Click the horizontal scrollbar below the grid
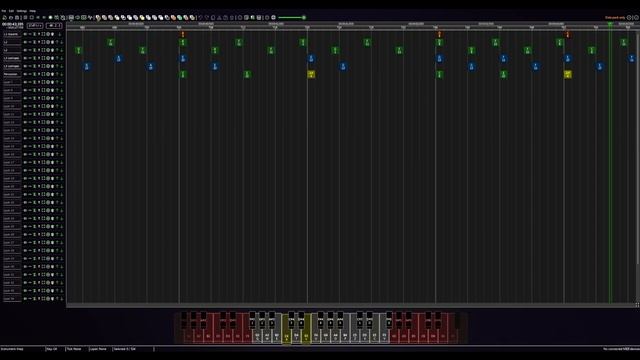Screen dimensions: 640x360 pos(351,305)
